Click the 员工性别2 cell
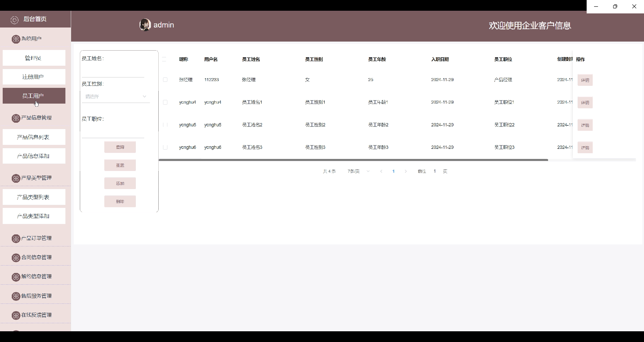This screenshot has width=644, height=342. click(x=315, y=125)
